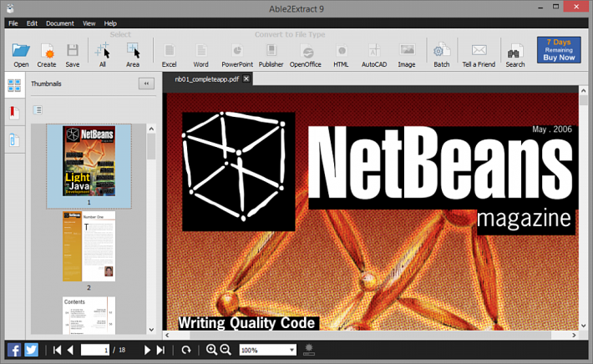Go to previous page arrow
This screenshot has width=593, height=364.
pyautogui.click(x=70, y=350)
